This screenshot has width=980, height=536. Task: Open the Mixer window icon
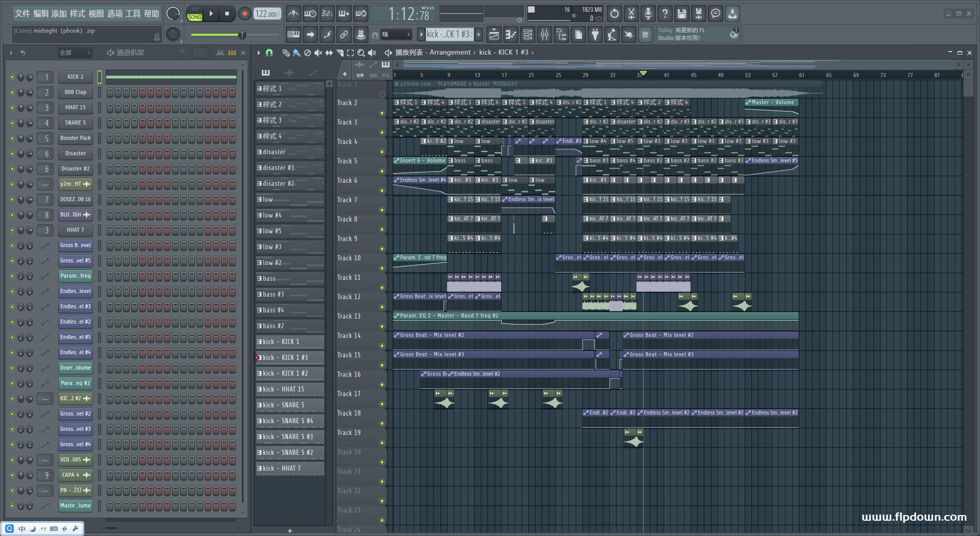545,35
